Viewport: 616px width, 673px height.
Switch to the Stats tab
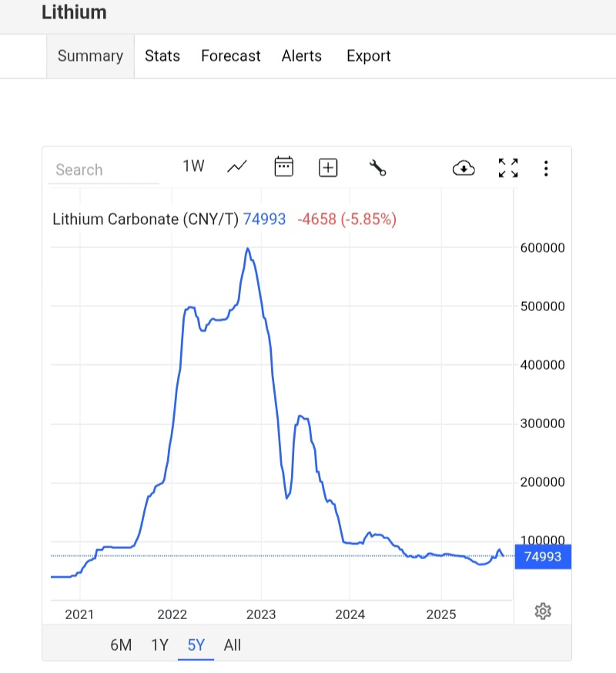point(162,56)
